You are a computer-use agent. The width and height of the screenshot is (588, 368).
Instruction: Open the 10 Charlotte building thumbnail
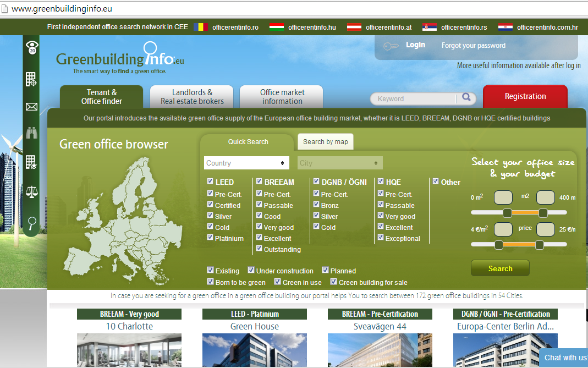[x=129, y=350]
